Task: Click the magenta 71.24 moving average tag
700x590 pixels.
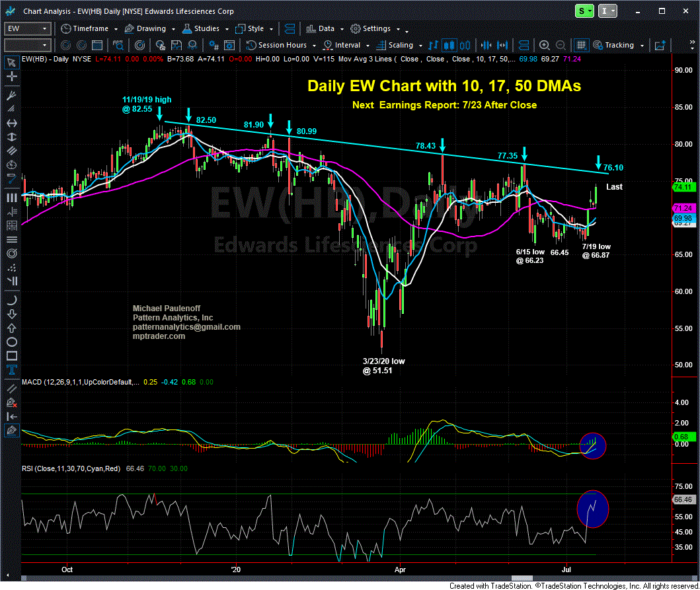Action: pyautogui.click(x=683, y=208)
